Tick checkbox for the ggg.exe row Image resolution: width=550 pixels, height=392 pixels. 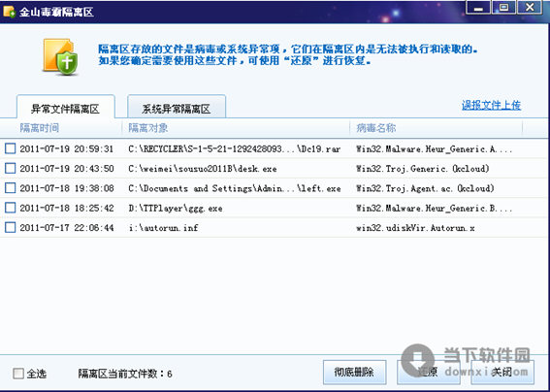pyautogui.click(x=10, y=208)
